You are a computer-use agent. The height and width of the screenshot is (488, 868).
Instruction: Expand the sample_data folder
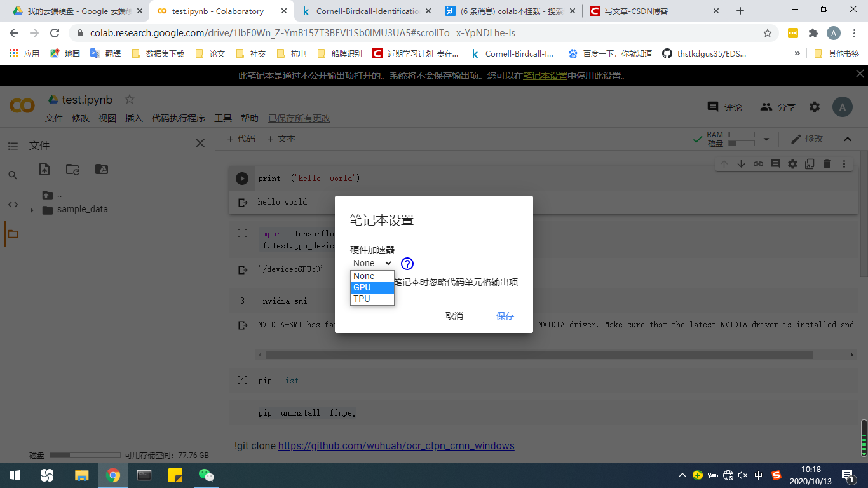point(32,210)
